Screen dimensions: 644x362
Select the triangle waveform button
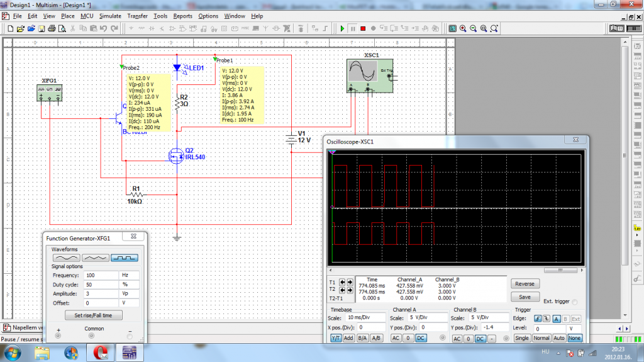[95, 257]
